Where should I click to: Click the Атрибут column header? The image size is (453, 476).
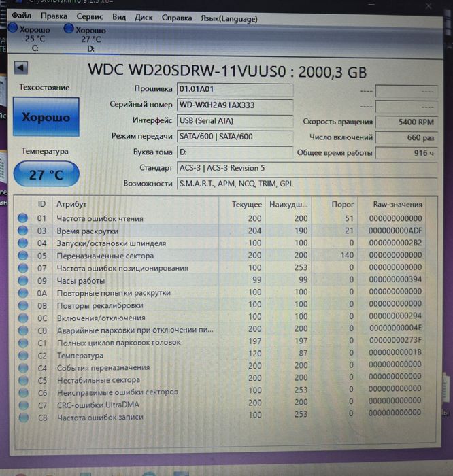click(x=135, y=204)
